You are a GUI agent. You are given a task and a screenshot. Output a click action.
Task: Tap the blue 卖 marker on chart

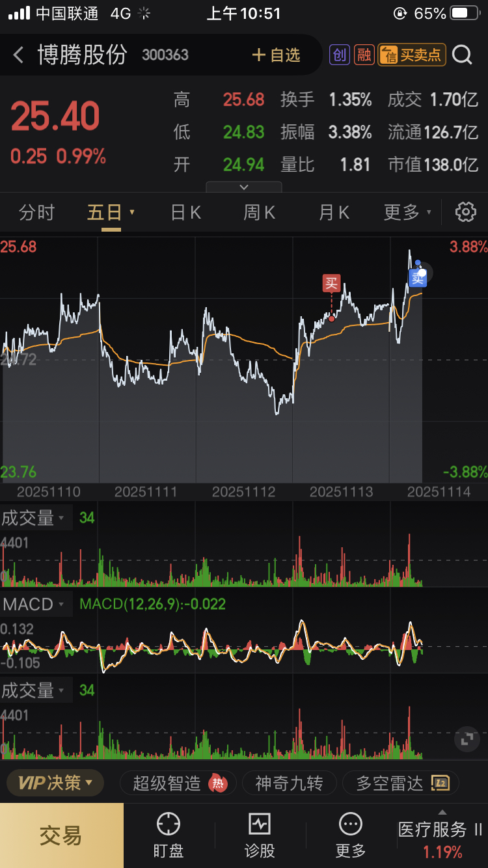click(x=417, y=278)
